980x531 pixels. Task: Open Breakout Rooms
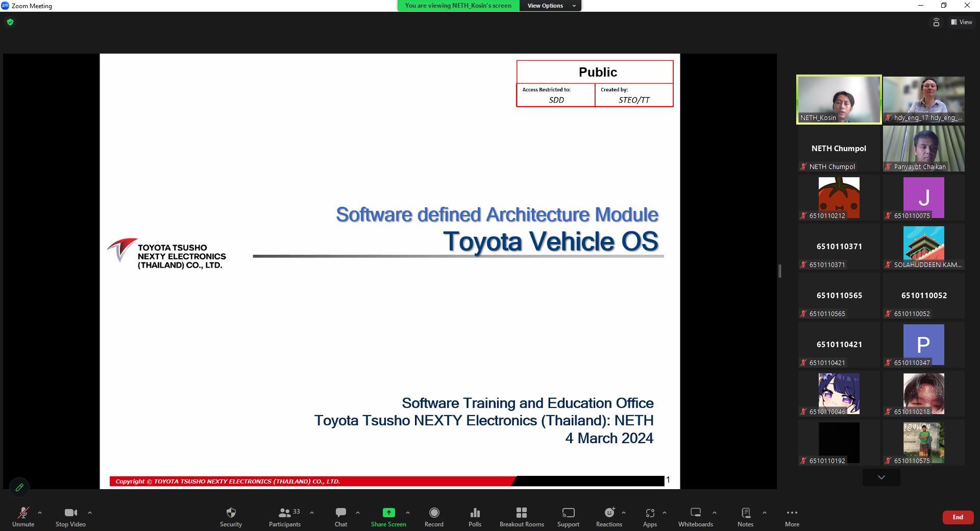[521, 513]
